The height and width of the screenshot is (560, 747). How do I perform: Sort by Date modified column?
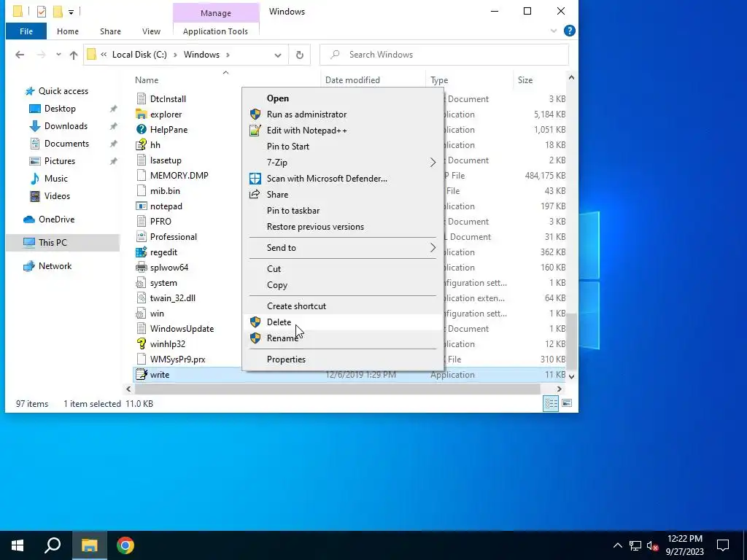point(373,80)
